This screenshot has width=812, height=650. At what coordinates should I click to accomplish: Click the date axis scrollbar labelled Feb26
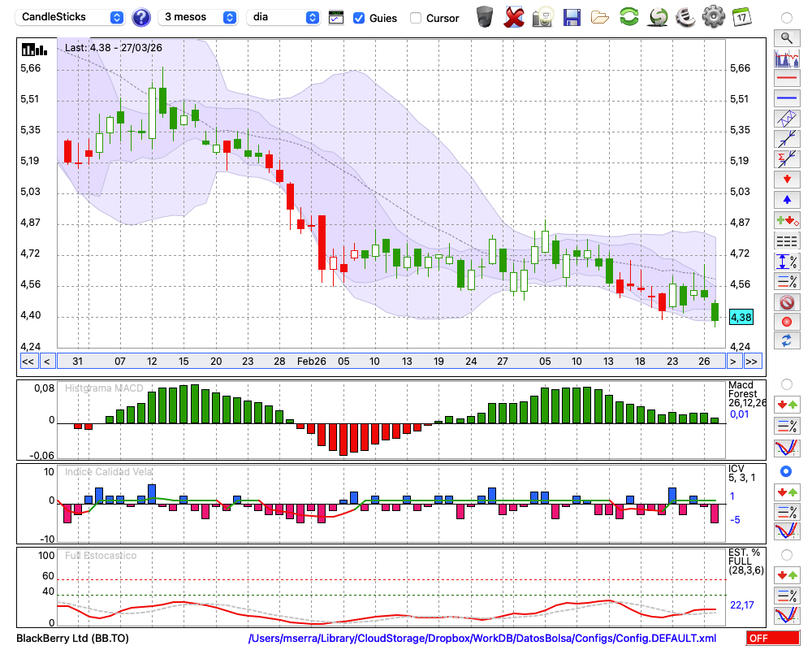pos(391,362)
